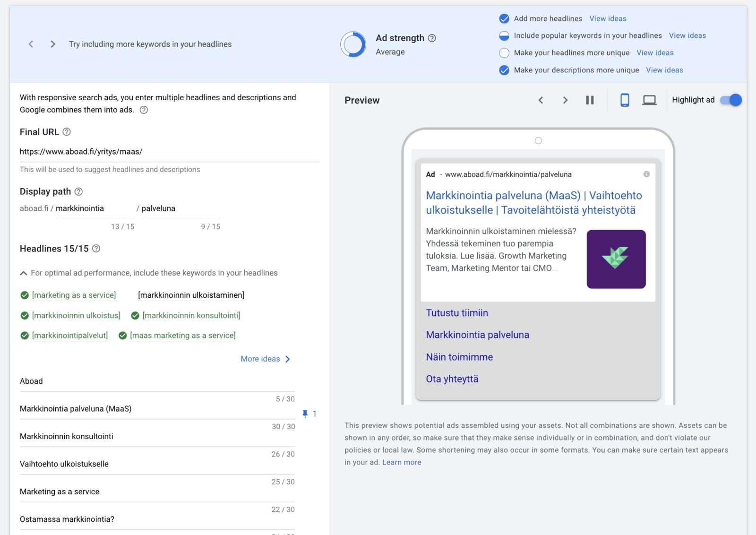
Task: Click the pin icon beside MaaS headline
Action: coord(305,414)
